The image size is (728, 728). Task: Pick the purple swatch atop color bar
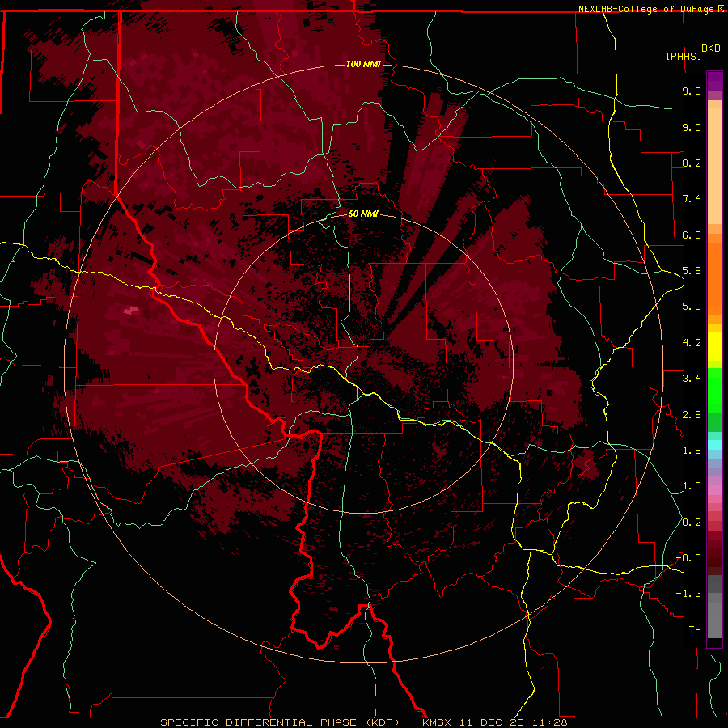pos(714,81)
